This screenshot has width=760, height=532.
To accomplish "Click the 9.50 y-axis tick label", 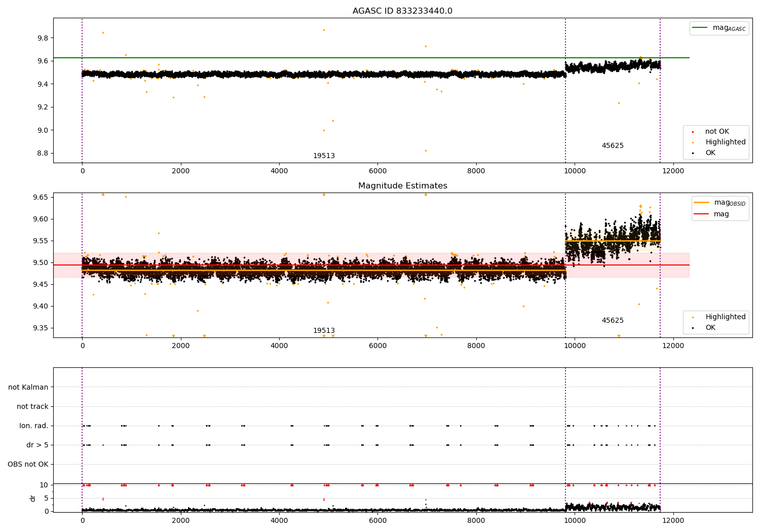I will (x=41, y=263).
